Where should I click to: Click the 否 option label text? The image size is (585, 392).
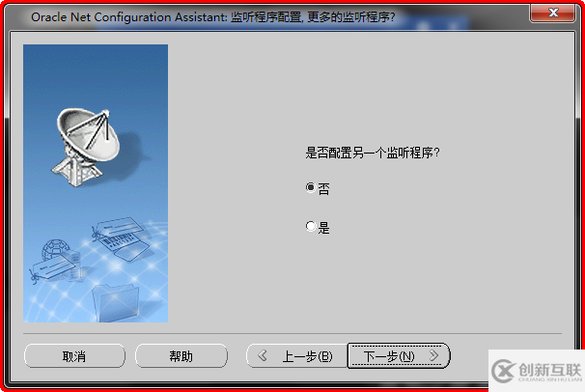(x=323, y=188)
